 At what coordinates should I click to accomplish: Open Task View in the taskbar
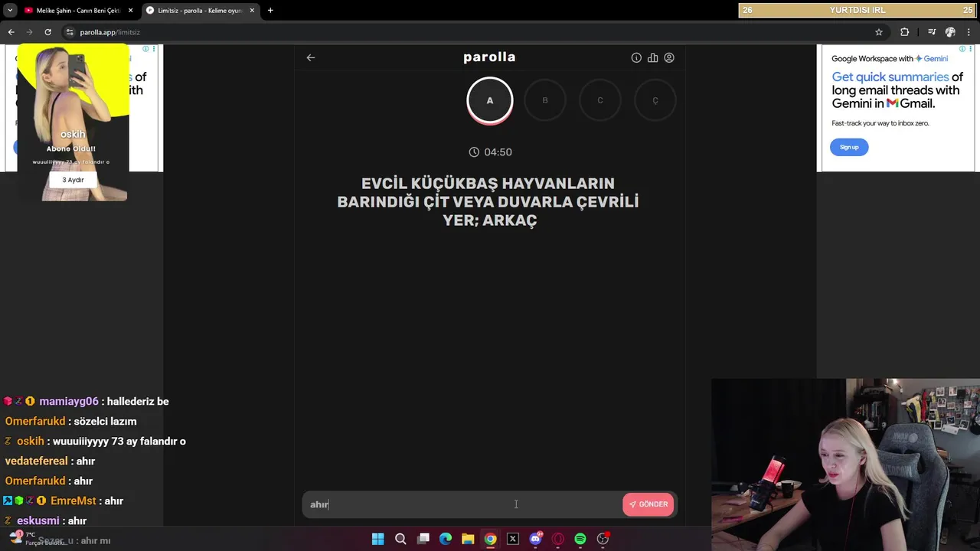tap(423, 539)
